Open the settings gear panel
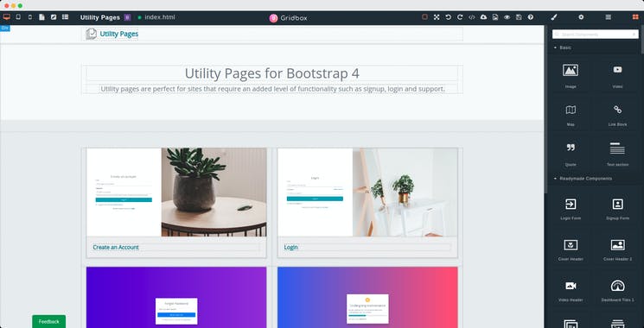Image resolution: width=644 pixels, height=328 pixels. pyautogui.click(x=581, y=17)
